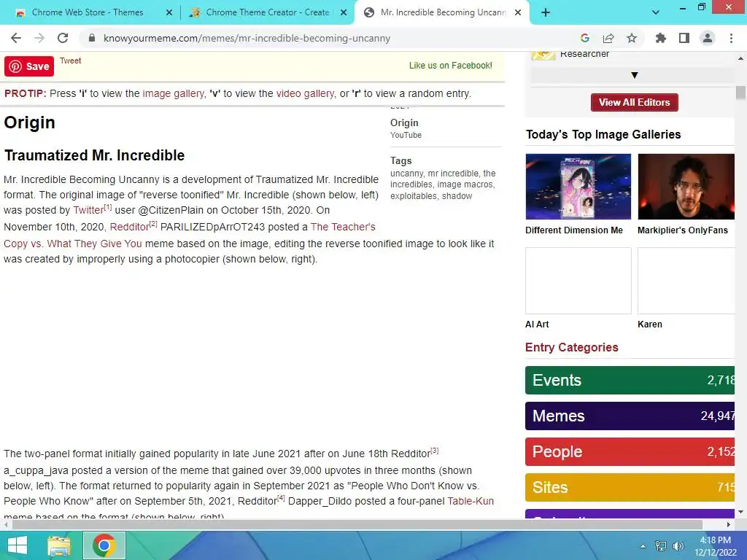Open the tab search chevron

point(656,12)
